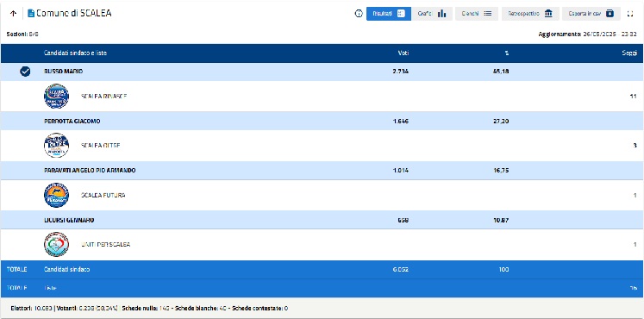
Task: Click vote count 2.734 for Russo
Action: click(400, 72)
